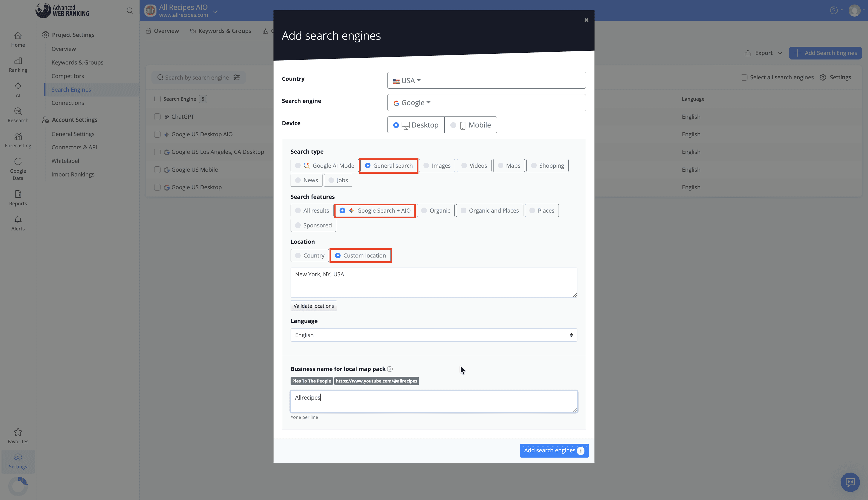
Task: Switch to the Keywords & Groups tab
Action: pyautogui.click(x=225, y=31)
